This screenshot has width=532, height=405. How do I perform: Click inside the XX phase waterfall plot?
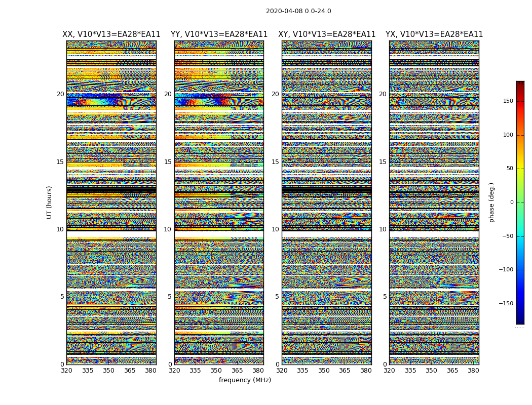pyautogui.click(x=111, y=202)
